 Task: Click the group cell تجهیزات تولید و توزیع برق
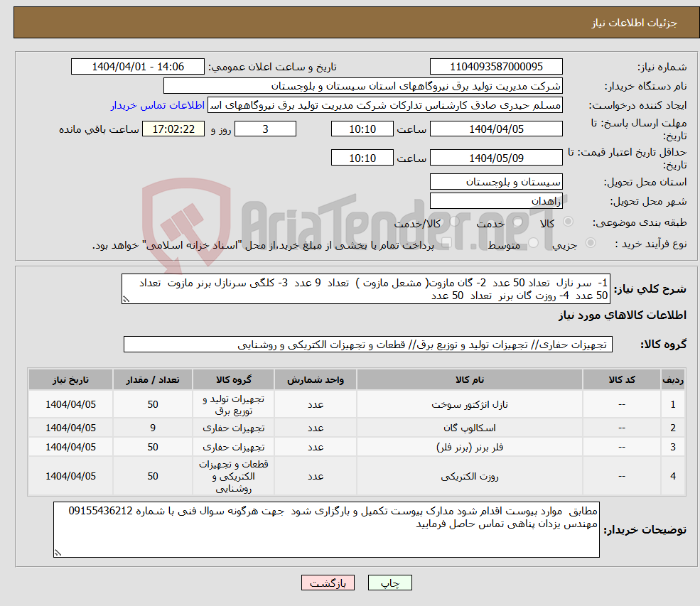[x=234, y=405]
